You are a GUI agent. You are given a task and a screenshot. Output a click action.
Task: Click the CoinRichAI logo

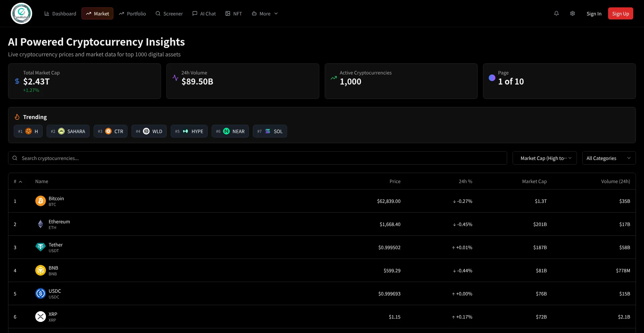[21, 13]
